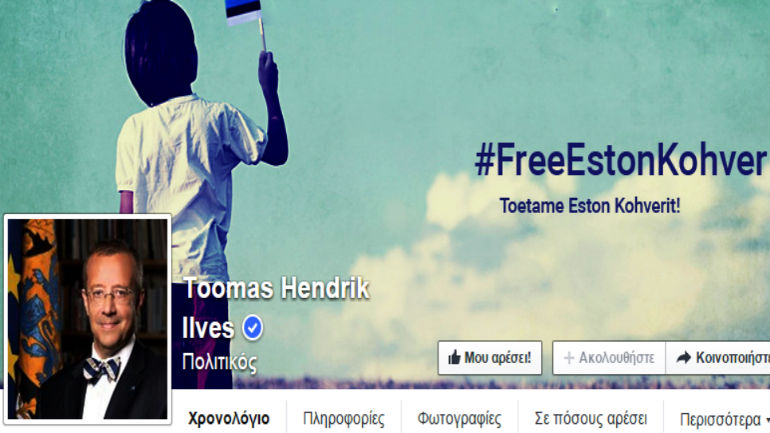Switch to the Πληροφορίες tab
Image resolution: width=770 pixels, height=433 pixels.
344,418
